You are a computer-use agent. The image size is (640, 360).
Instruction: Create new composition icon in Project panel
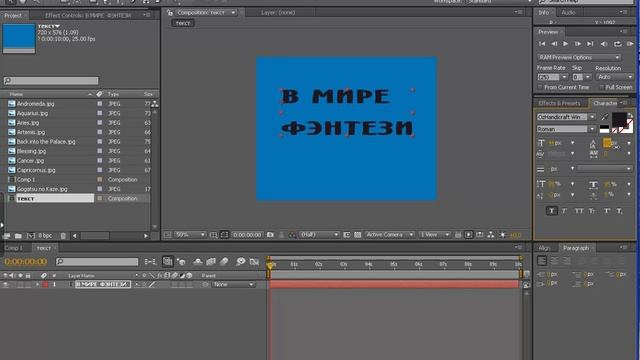pos(31,236)
